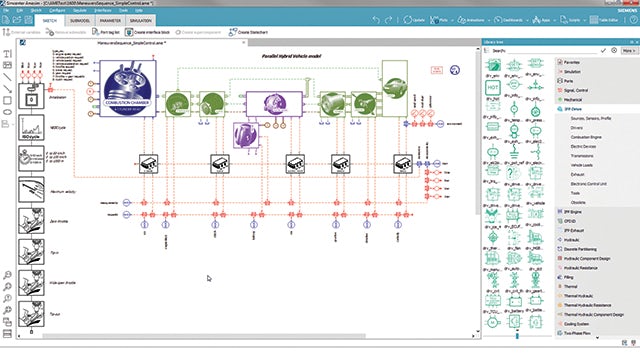640x360 pixels.
Task: Click the Library tree search field
Action: click(x=544, y=51)
